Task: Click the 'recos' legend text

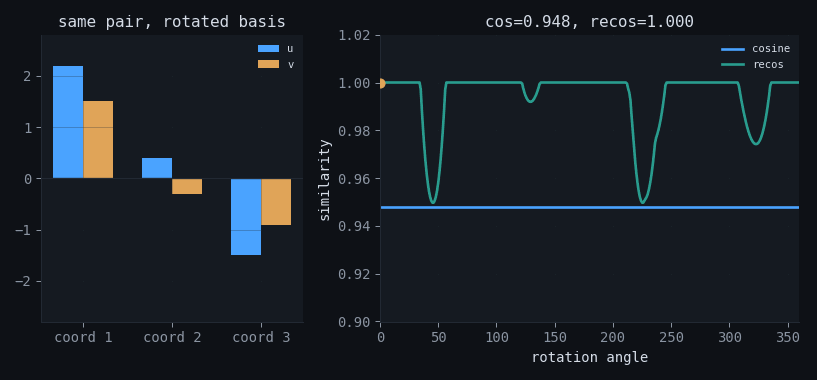Action: pyautogui.click(x=768, y=65)
